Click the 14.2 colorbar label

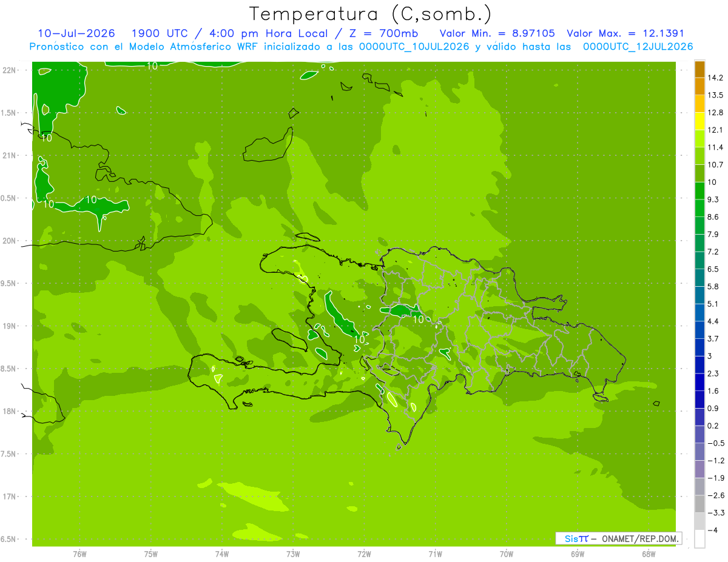coord(715,78)
